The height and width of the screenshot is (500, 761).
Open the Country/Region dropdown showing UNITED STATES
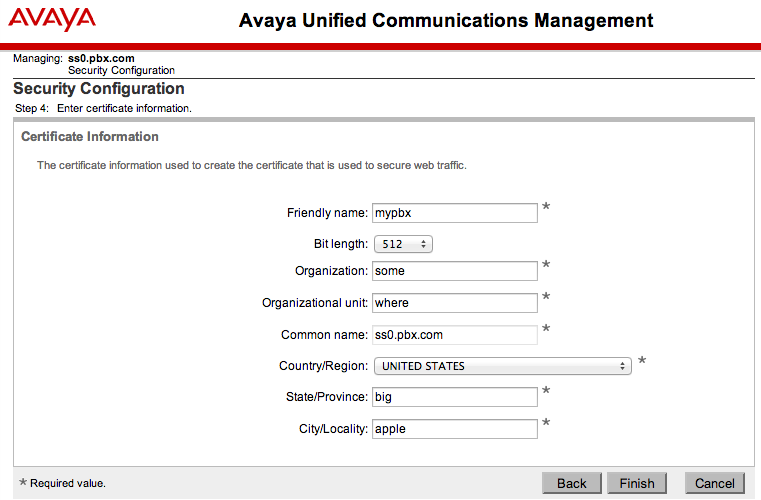pyautogui.click(x=503, y=366)
